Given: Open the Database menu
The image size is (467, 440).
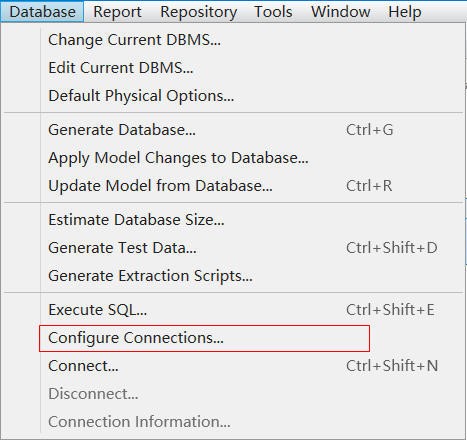Looking at the screenshot, I should pyautogui.click(x=42, y=12).
